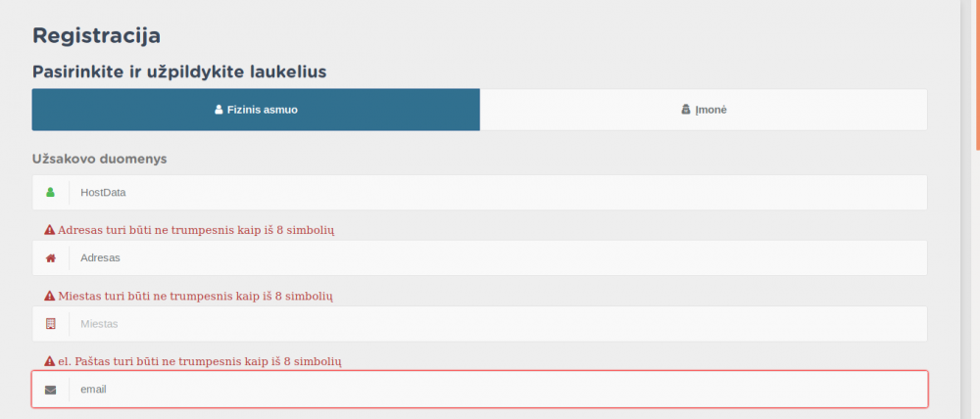980x419 pixels.
Task: Click the person icon beside Fizinis asmuo
Action: [x=219, y=110]
